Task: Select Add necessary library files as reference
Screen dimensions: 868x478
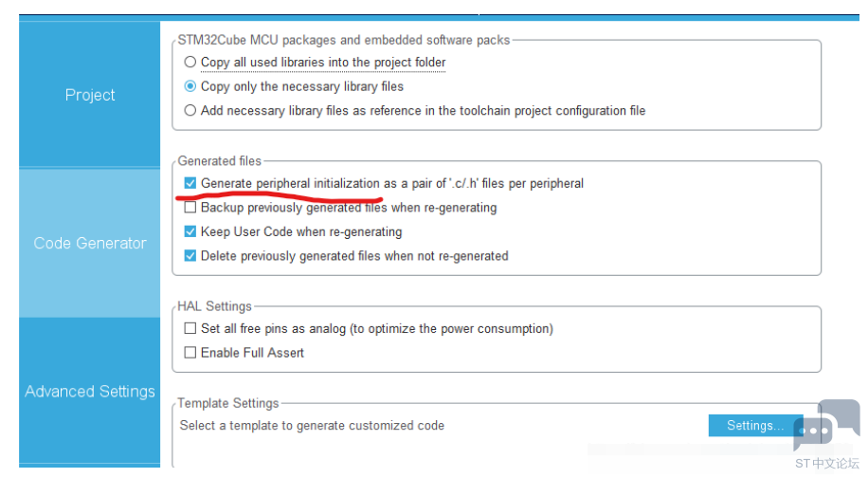Action: pyautogui.click(x=190, y=111)
